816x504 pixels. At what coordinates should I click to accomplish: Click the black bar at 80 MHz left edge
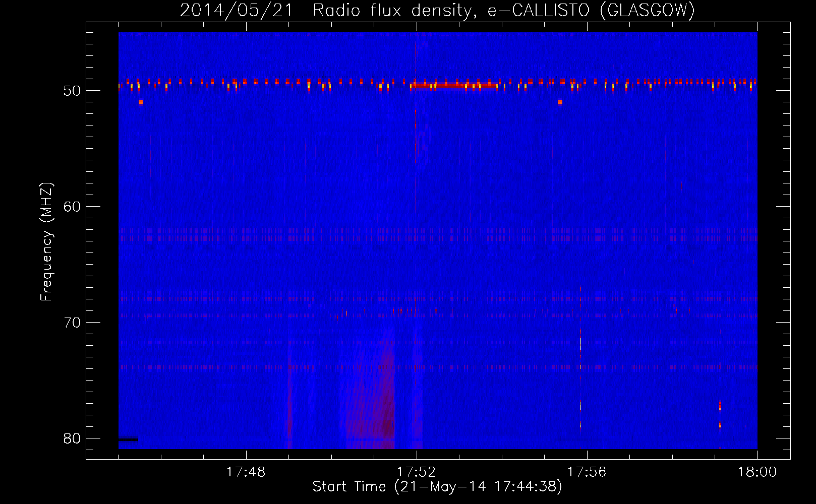(x=128, y=439)
